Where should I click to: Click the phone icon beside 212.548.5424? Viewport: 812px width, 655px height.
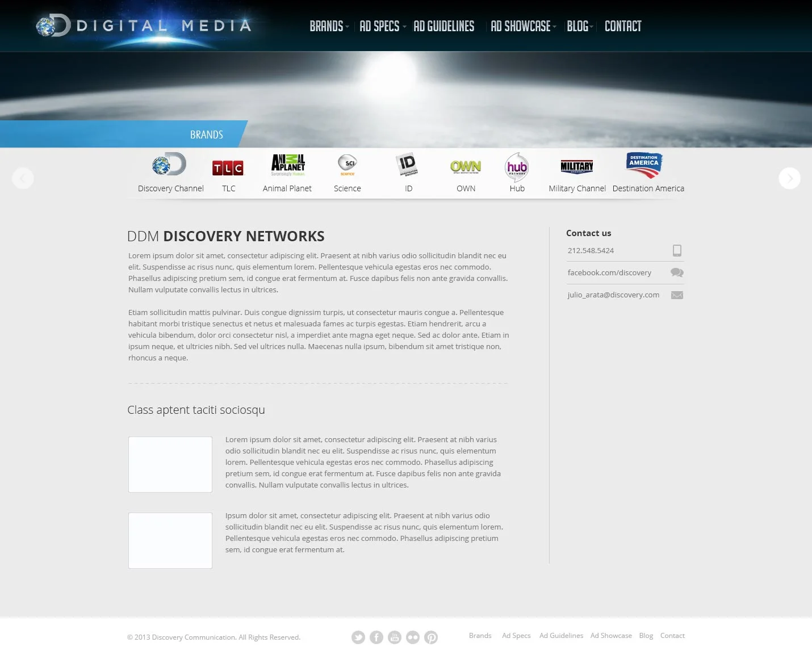tap(677, 250)
